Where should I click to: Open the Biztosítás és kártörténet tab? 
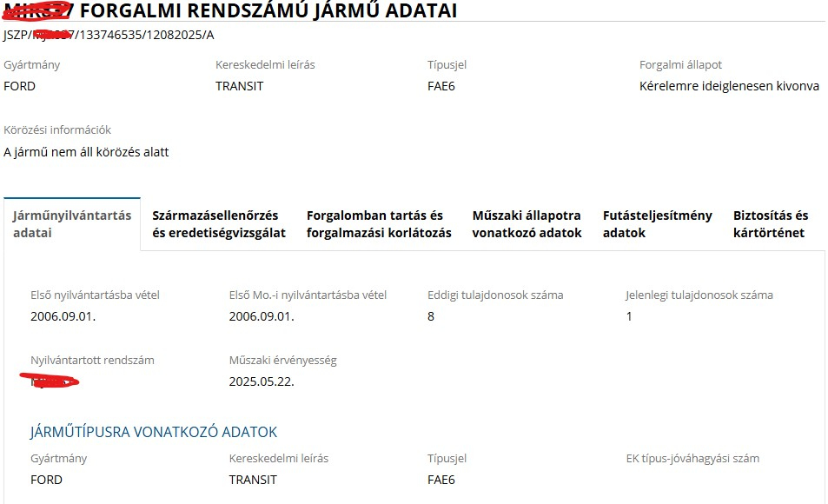tap(770, 224)
